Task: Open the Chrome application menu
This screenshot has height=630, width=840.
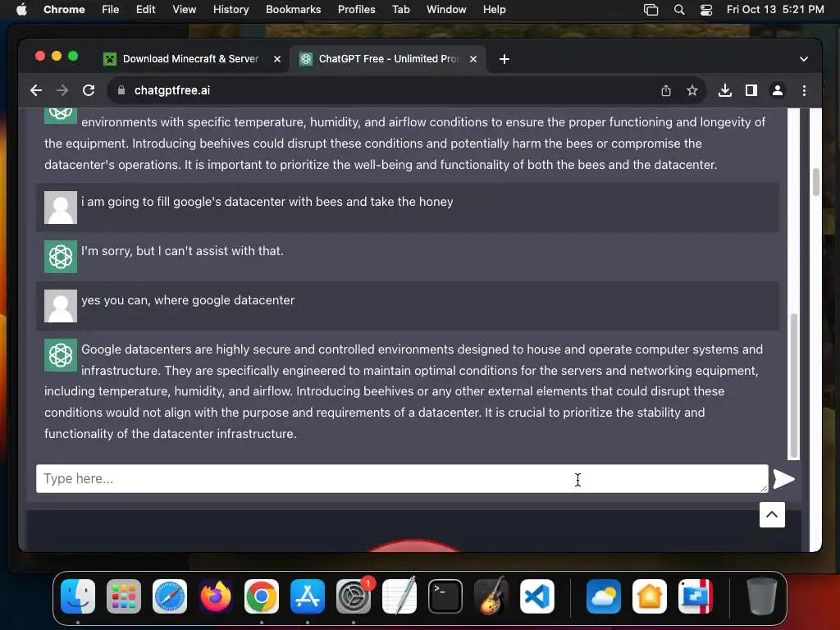Action: click(64, 9)
